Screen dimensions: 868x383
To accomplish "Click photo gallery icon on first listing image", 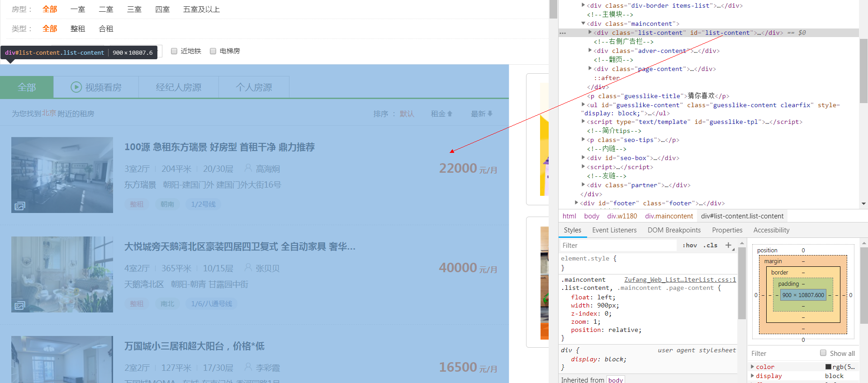I will 19,206.
